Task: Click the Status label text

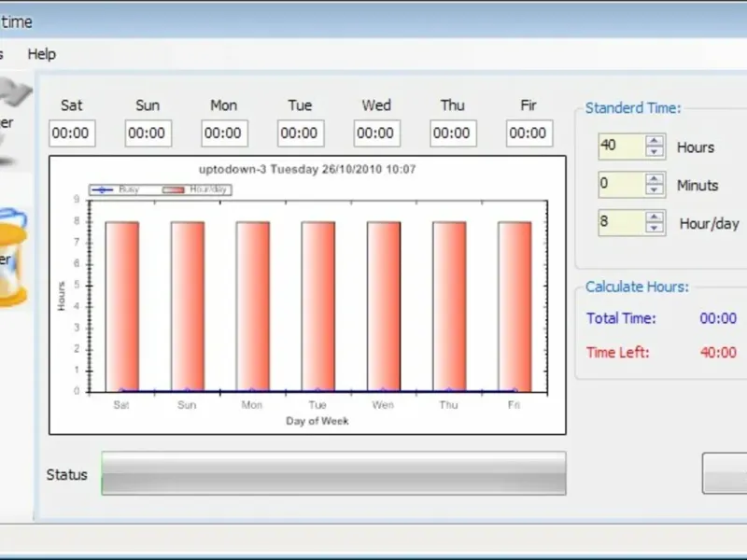Action: pos(66,475)
